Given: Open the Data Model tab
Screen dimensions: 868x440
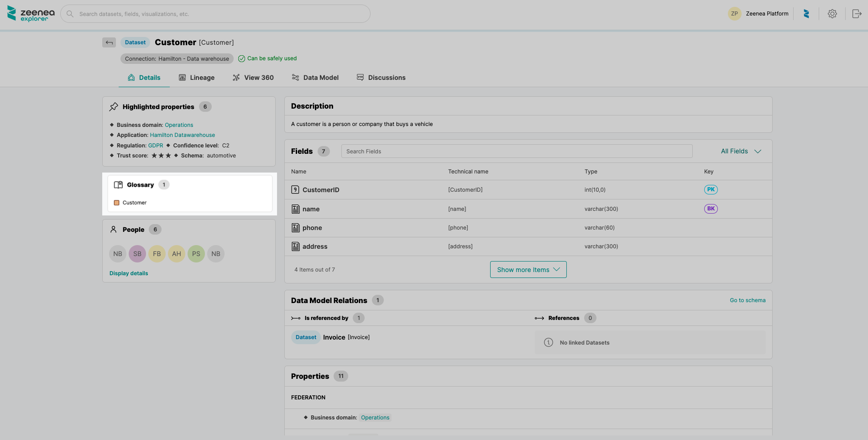Looking at the screenshot, I should point(315,78).
